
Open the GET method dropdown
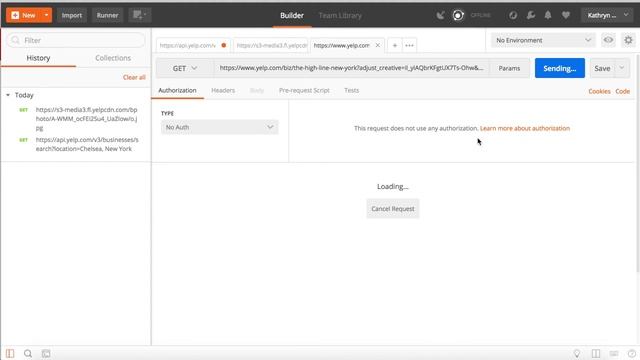coord(185,68)
